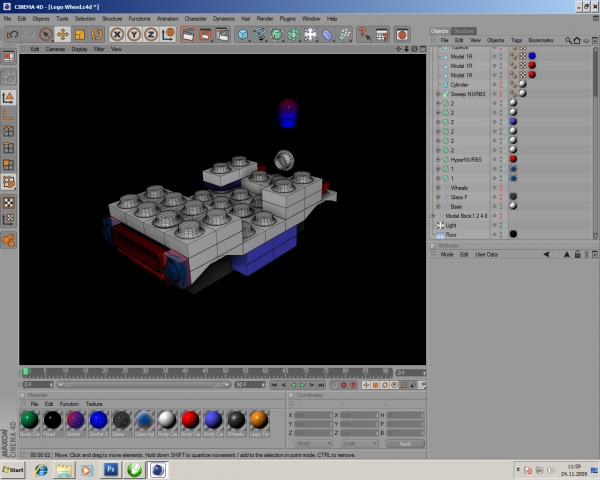600x480 pixels.
Task: Click the Undo arrow icon
Action: pos(12,35)
